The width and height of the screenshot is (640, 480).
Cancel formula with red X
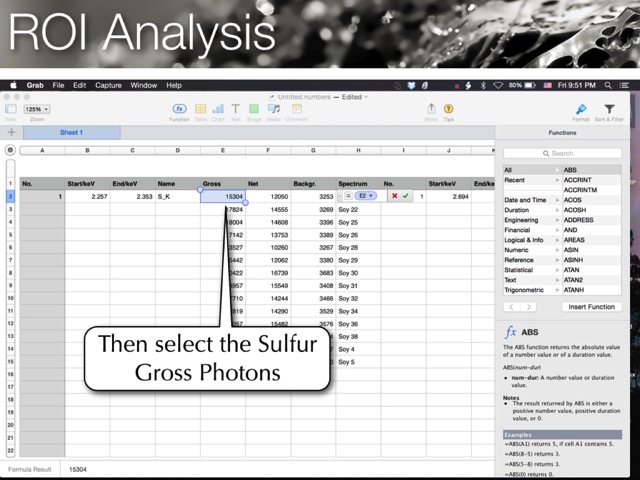394,197
